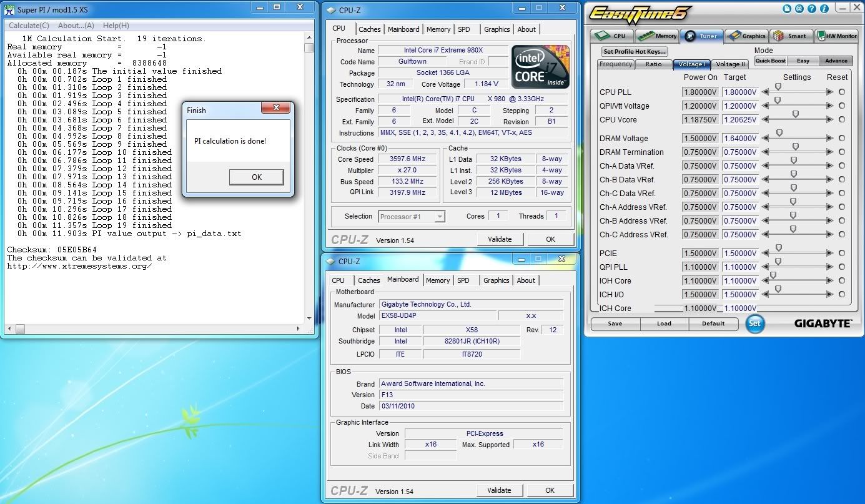Open Graphics tab in bottom CPU-Z window

pyautogui.click(x=497, y=280)
